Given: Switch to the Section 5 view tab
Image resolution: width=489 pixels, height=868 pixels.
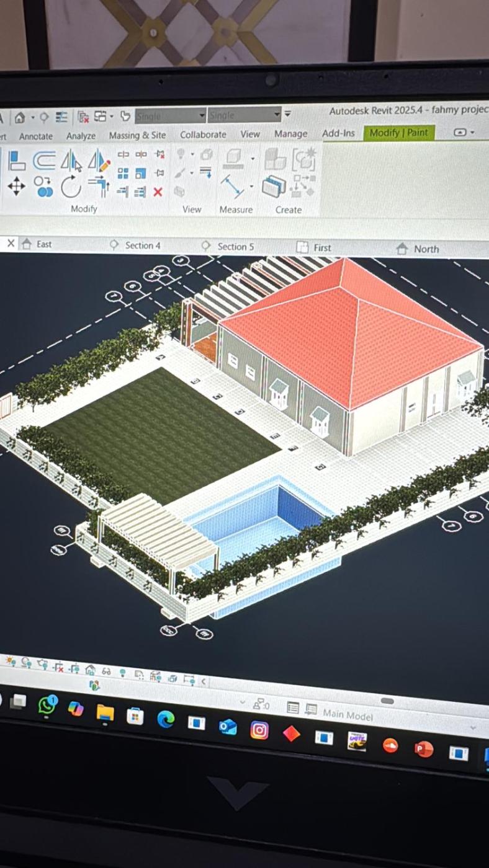Looking at the screenshot, I should tap(235, 246).
